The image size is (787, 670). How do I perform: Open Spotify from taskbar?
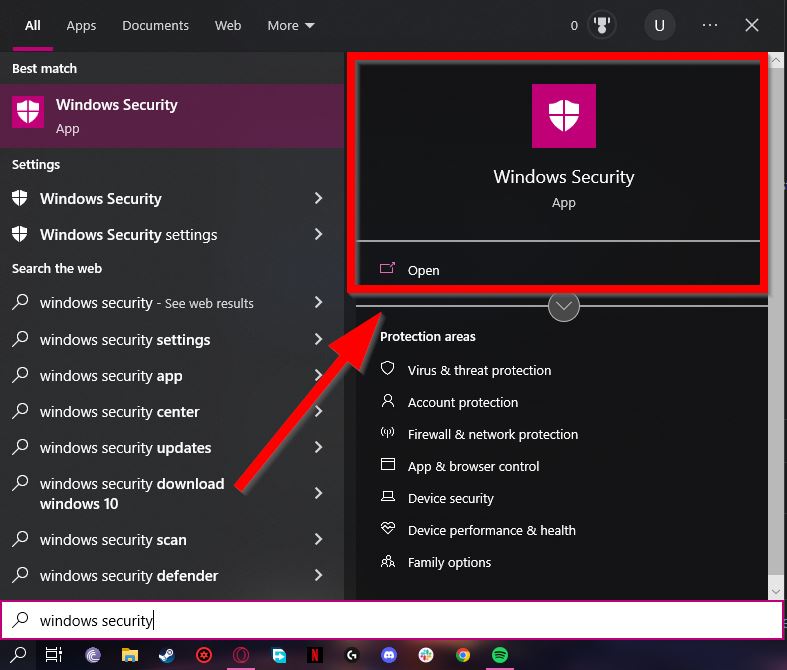click(x=500, y=655)
